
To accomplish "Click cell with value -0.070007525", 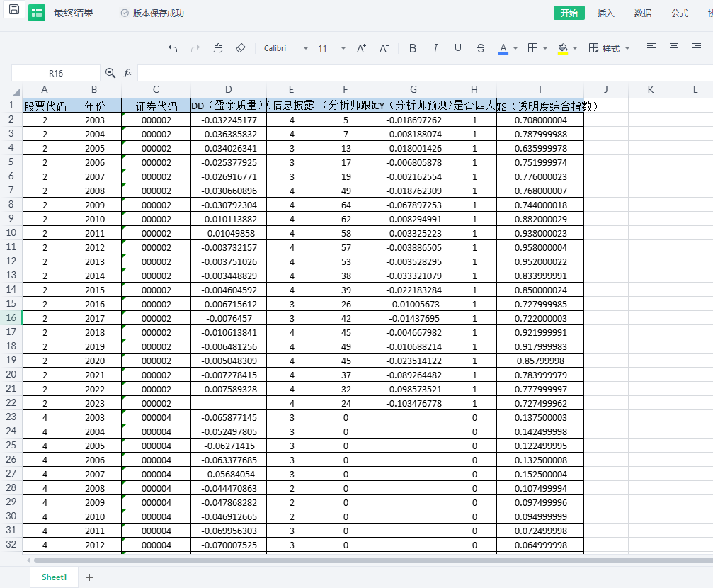I will (229, 545).
